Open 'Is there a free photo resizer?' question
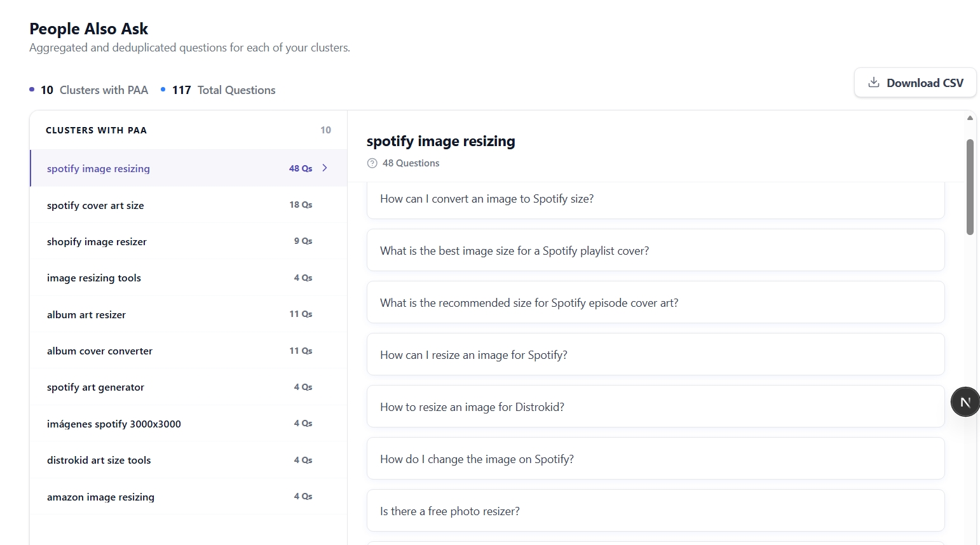980x545 pixels. tap(655, 511)
